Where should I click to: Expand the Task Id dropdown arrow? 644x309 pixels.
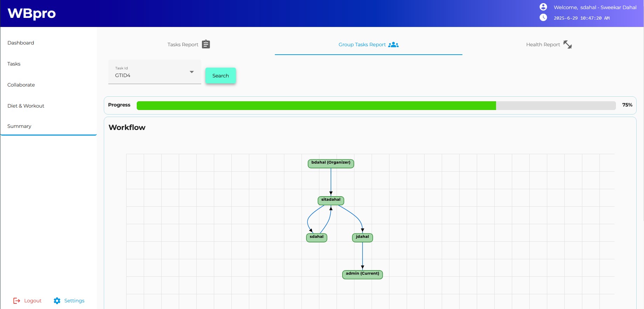point(192,72)
